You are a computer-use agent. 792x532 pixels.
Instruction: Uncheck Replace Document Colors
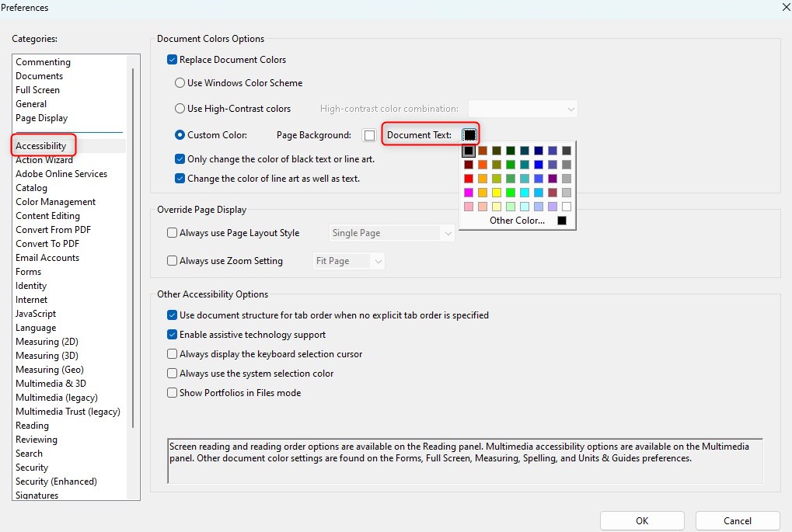click(171, 59)
